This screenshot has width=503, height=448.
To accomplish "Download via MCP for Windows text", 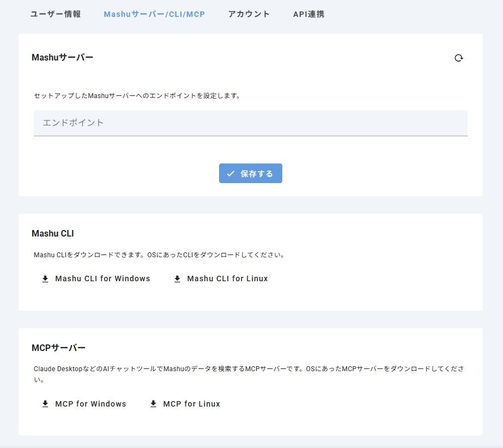I will pyautogui.click(x=90, y=404).
